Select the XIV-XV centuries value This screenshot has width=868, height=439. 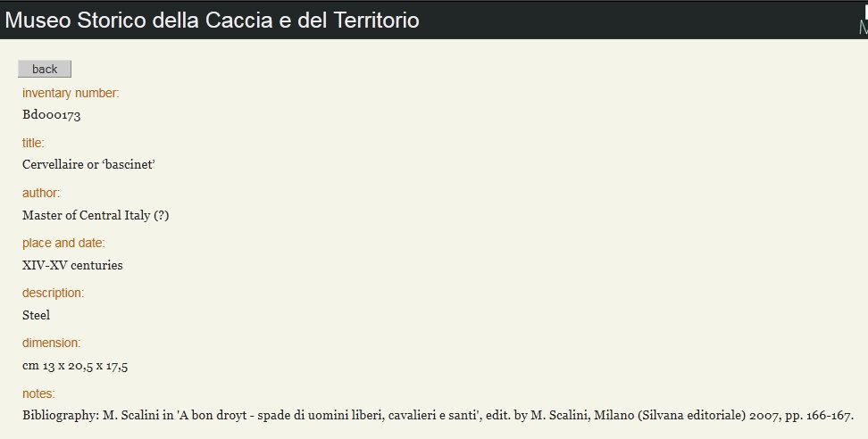pyautogui.click(x=72, y=265)
